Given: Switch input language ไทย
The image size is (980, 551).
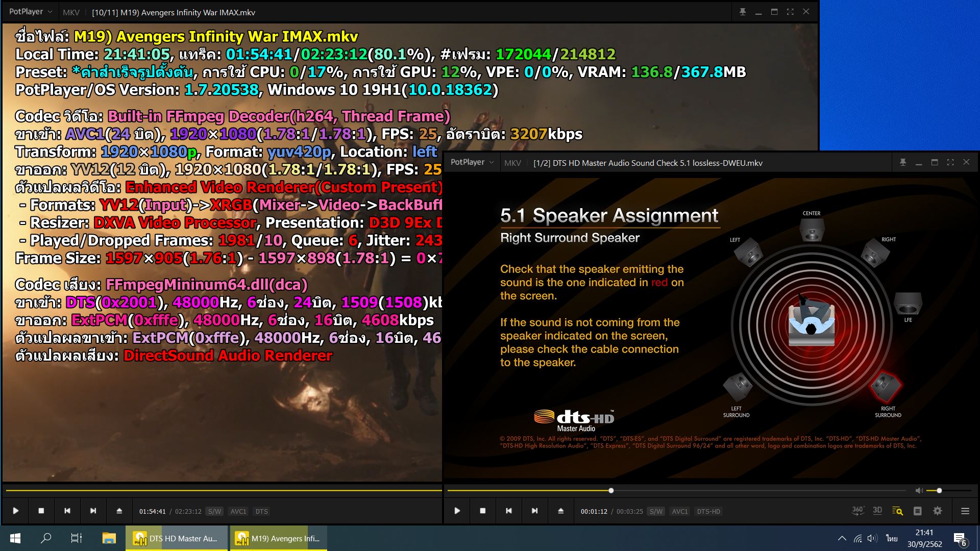Looking at the screenshot, I should point(892,538).
